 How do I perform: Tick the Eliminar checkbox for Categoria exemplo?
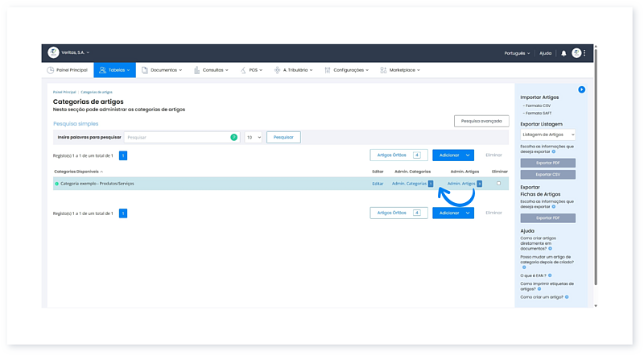[x=499, y=184]
